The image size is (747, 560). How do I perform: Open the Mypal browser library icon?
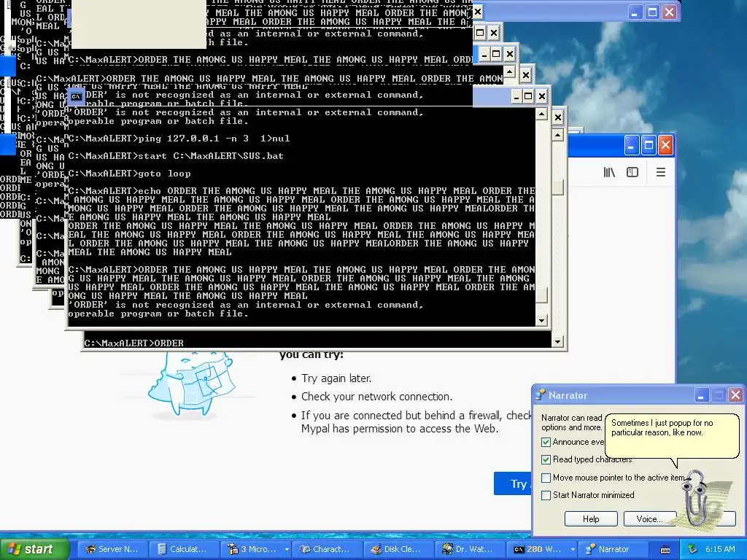pyautogui.click(x=609, y=172)
